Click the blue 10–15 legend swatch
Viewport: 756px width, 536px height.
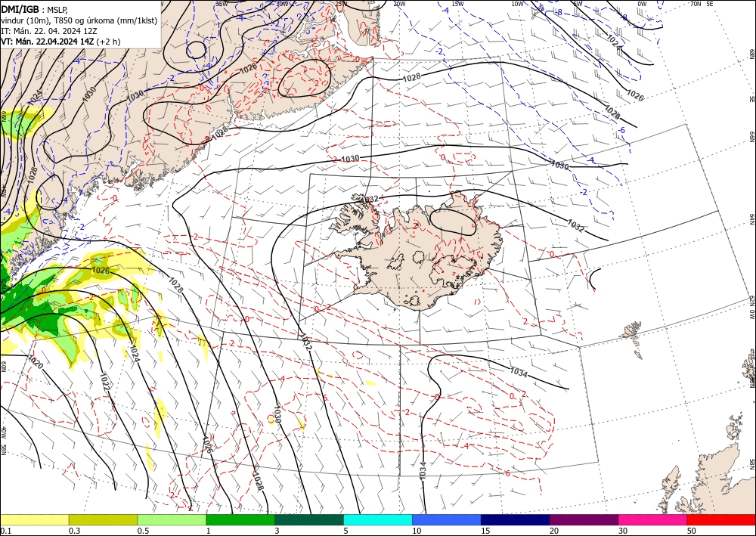pos(447,519)
